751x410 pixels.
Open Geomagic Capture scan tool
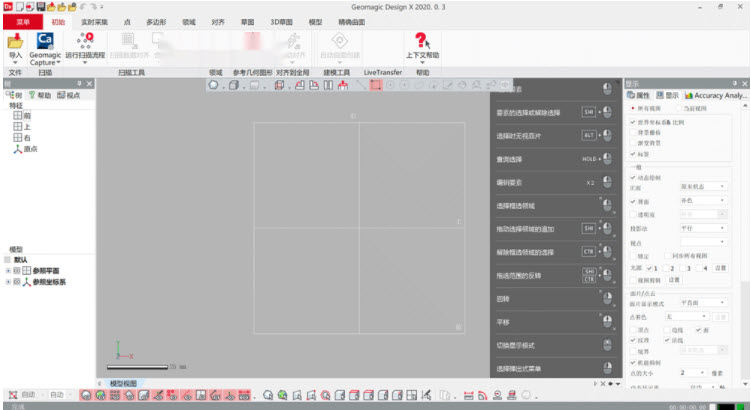pos(45,42)
